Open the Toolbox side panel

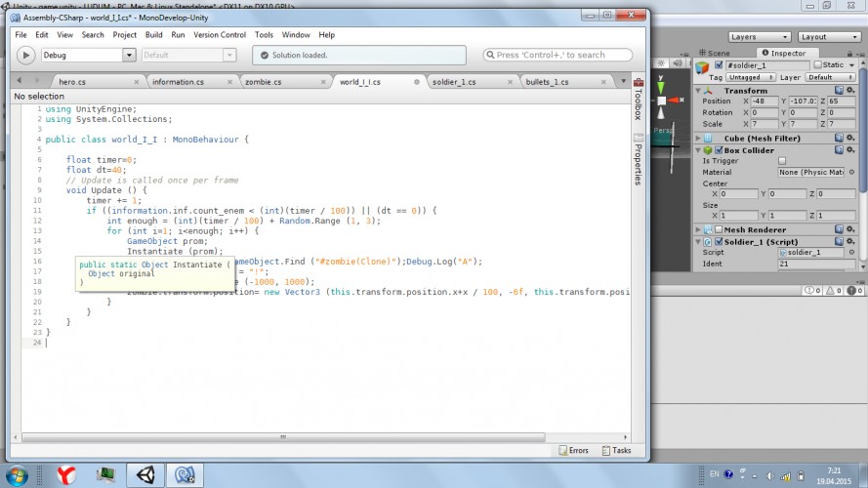click(x=638, y=100)
